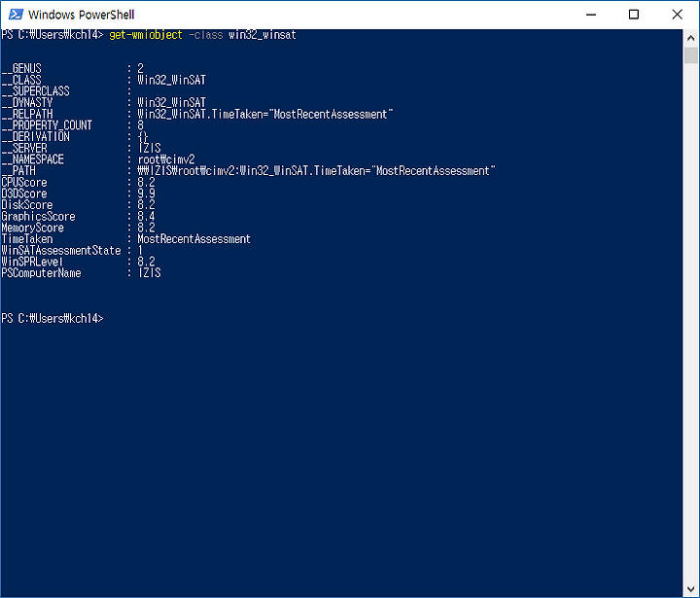700x598 pixels.
Task: Click the scrollbar down arrow
Action: point(690,588)
